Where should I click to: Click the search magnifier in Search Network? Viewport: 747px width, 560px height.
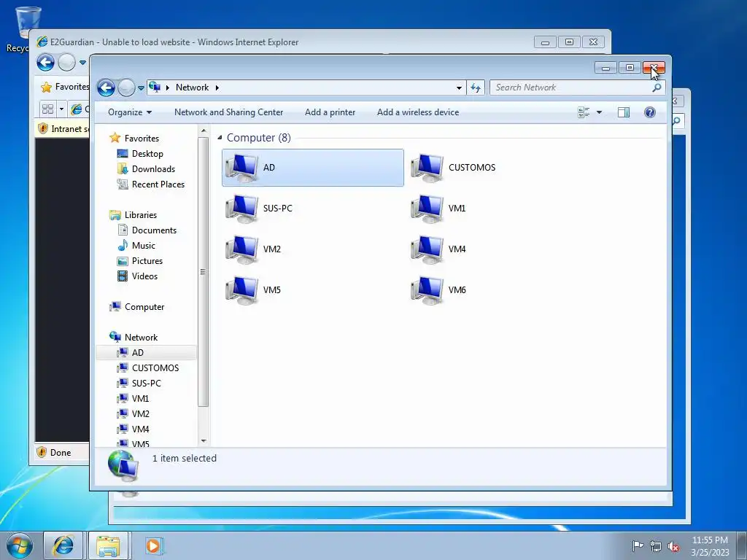click(x=657, y=87)
